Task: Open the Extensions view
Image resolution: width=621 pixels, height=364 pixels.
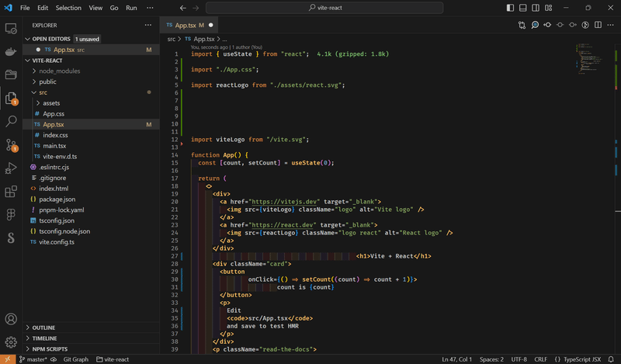Action: pos(11,191)
